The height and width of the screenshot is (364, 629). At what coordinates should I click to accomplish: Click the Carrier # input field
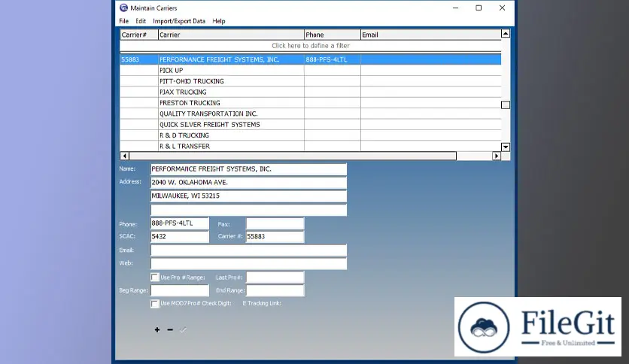(275, 236)
